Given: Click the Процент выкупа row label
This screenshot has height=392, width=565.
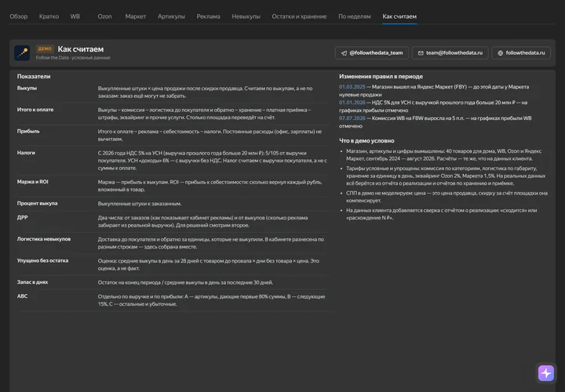Looking at the screenshot, I should (x=37, y=203).
